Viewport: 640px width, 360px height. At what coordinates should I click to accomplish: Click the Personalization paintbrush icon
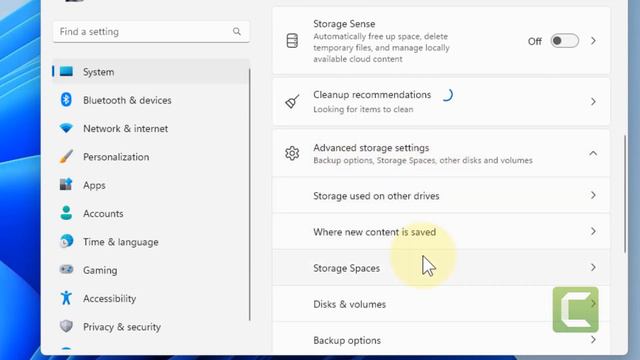[66, 156]
